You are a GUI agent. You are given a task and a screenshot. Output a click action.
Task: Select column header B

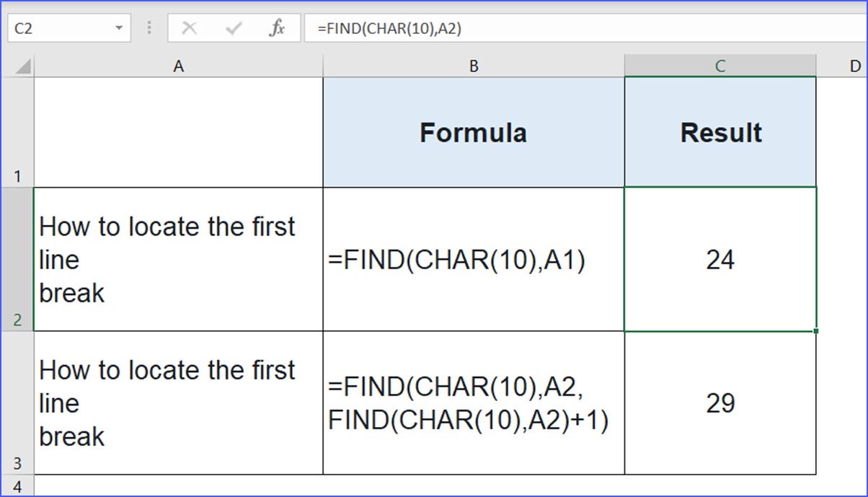pos(474,65)
